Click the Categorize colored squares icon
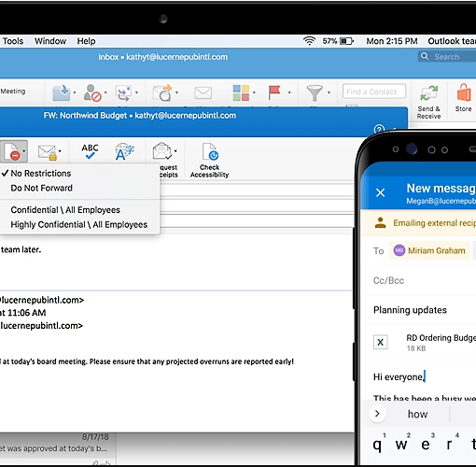Image resolution: width=476 pixels, height=467 pixels. click(x=241, y=92)
